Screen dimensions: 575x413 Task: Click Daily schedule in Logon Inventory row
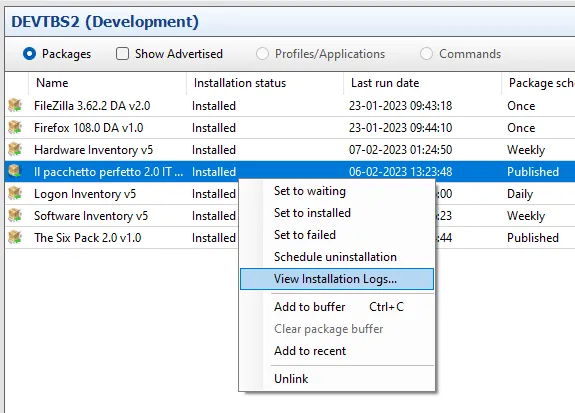520,194
